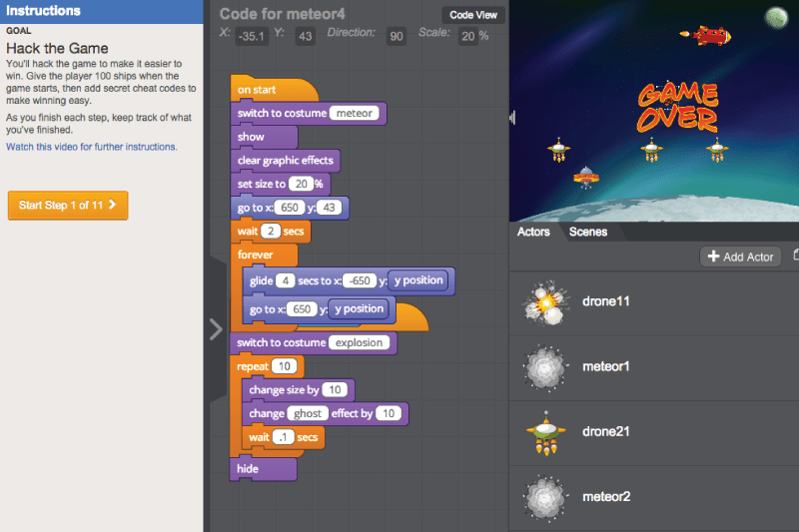Click the green planet on the stage
799x532 pixels.
[777, 17]
